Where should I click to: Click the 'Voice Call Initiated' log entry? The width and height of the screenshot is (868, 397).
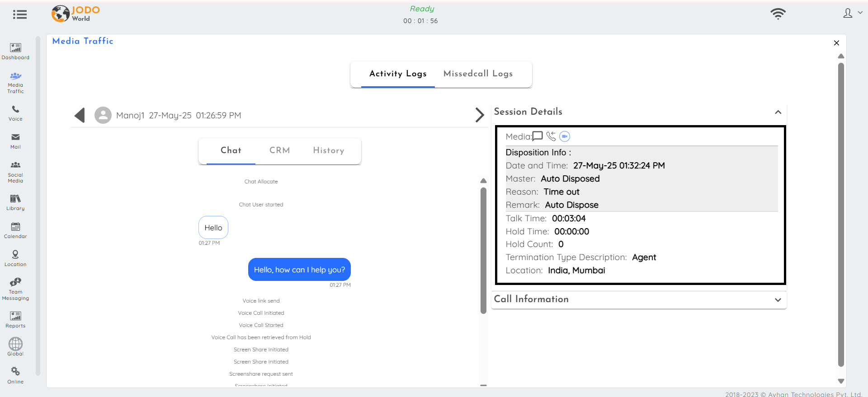[x=261, y=313]
